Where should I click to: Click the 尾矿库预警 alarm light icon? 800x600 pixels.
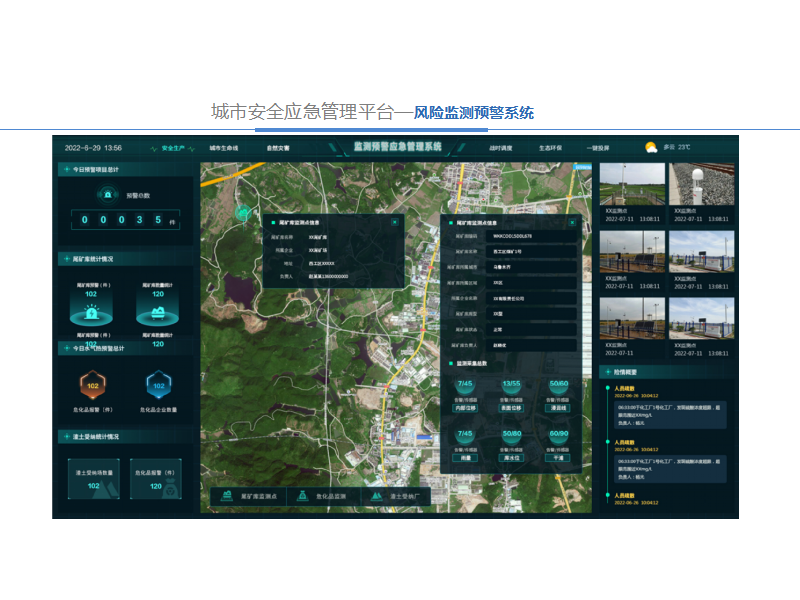[91, 312]
